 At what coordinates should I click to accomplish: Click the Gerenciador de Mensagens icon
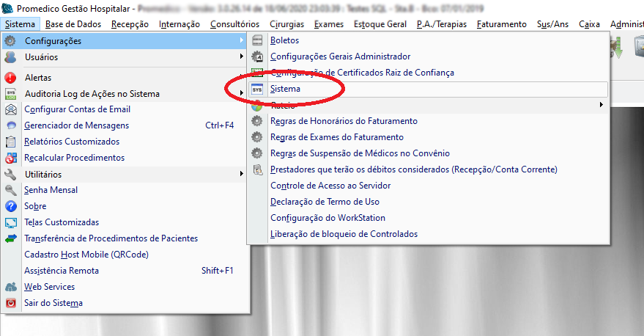(x=11, y=126)
